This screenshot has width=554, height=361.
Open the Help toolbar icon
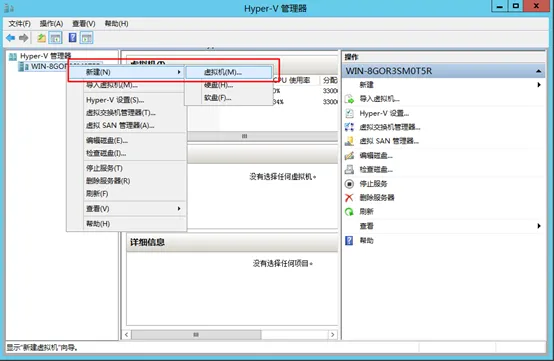point(72,38)
